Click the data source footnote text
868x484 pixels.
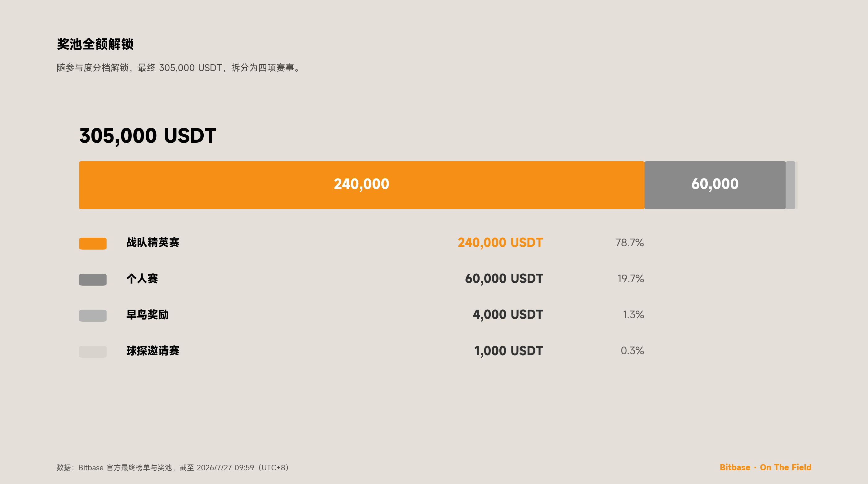click(x=173, y=468)
